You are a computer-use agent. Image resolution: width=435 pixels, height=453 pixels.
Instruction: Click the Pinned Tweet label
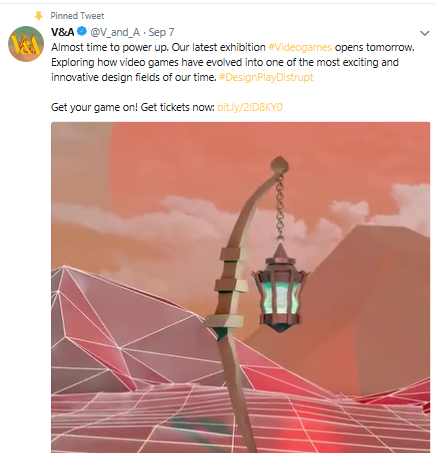(x=77, y=16)
